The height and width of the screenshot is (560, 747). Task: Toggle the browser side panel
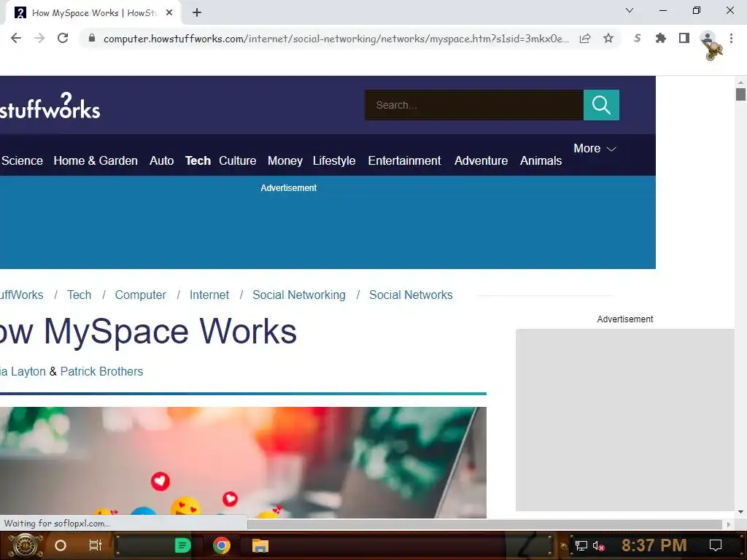[684, 38]
